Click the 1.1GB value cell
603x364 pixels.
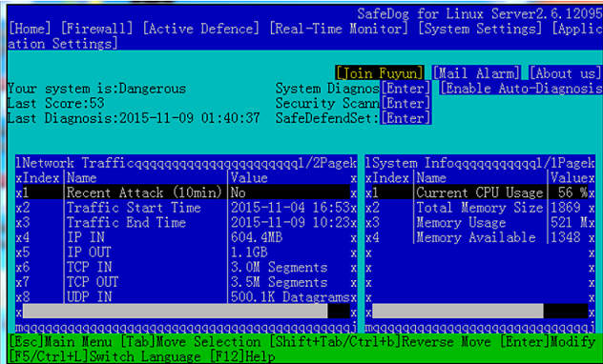[x=249, y=253]
